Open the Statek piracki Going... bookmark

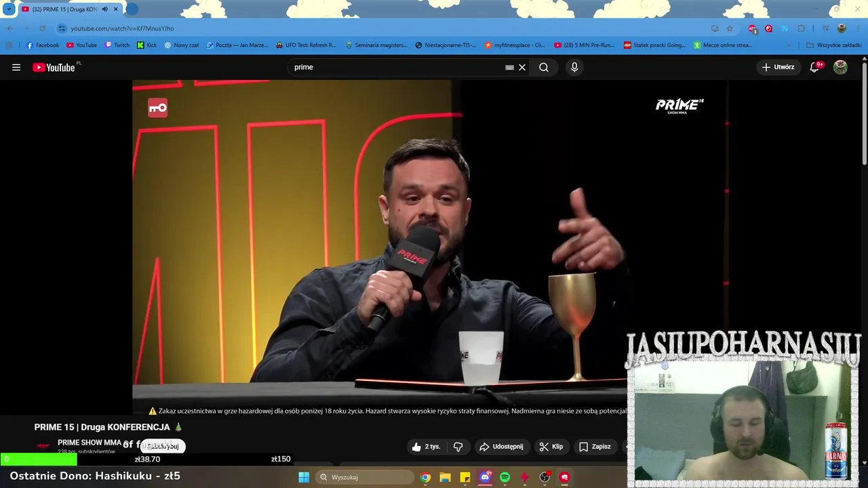pos(654,45)
